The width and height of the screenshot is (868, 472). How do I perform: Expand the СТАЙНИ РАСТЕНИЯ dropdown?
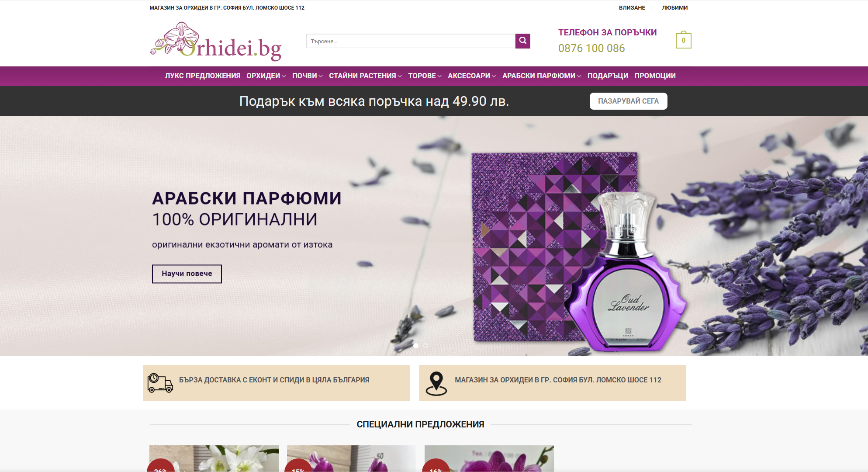[365, 76]
